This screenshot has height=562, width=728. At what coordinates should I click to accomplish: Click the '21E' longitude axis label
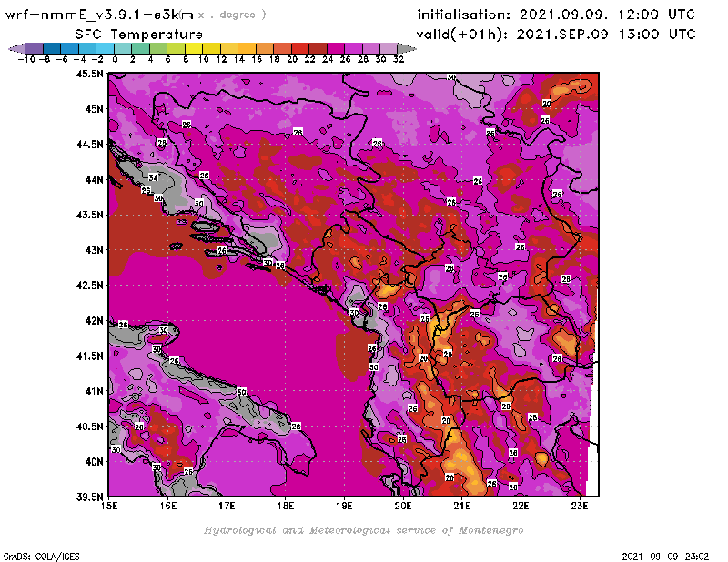(462, 506)
